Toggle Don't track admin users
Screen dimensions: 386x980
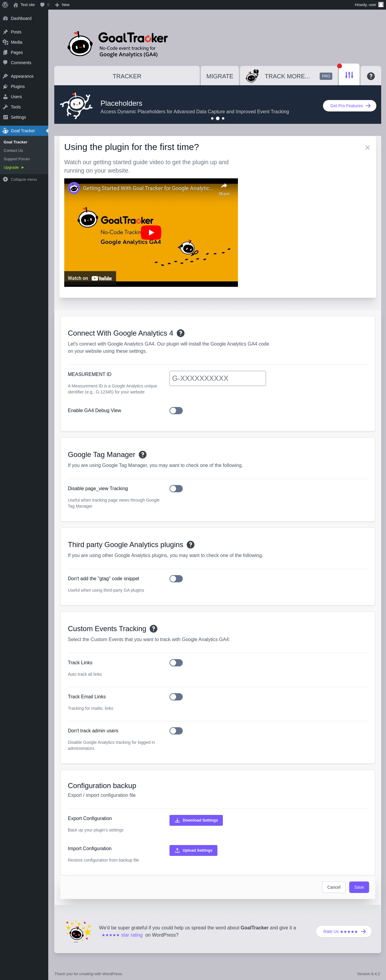coord(176,731)
